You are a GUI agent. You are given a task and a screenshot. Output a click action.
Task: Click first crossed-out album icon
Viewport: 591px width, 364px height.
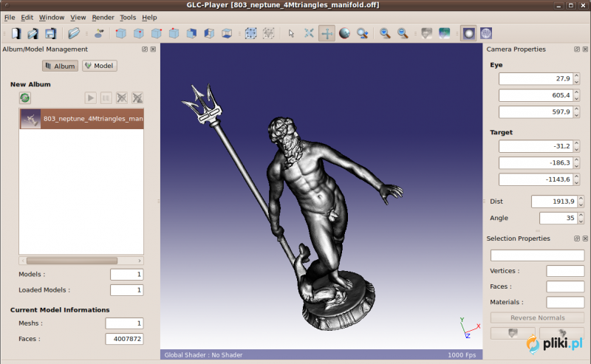click(x=122, y=98)
